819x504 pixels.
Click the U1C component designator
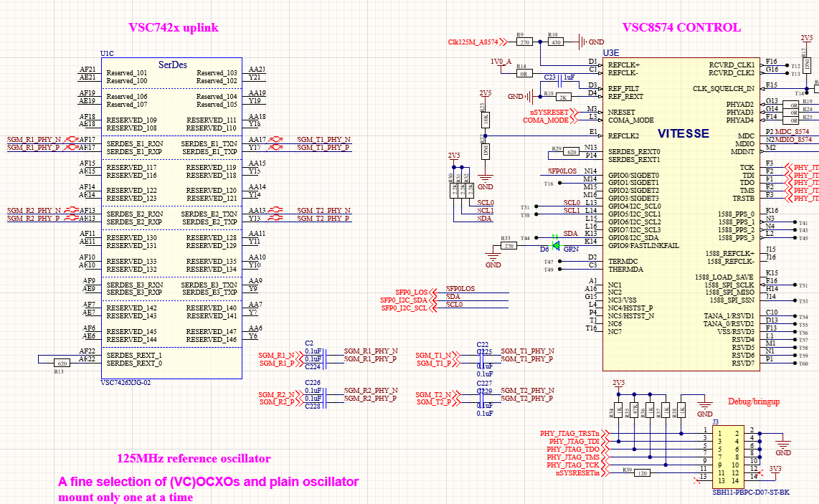107,53
